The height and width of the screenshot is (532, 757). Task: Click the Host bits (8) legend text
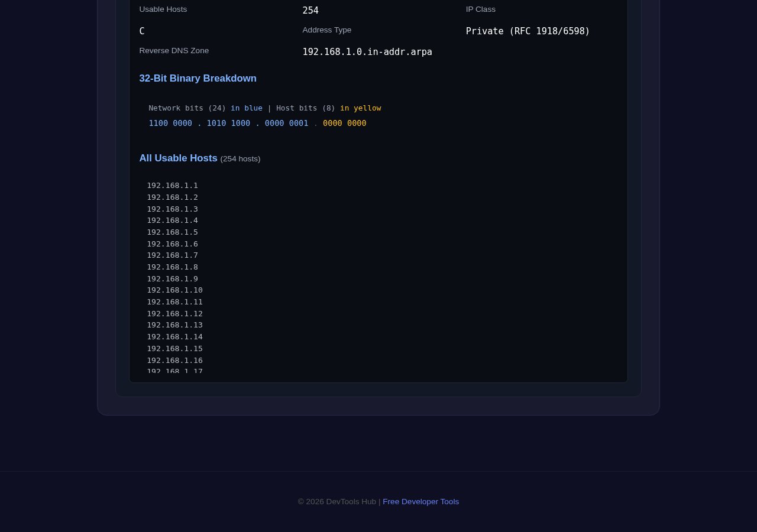tap(306, 108)
